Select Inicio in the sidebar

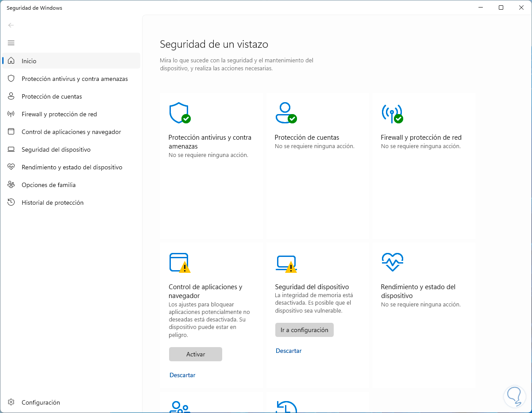tap(29, 61)
